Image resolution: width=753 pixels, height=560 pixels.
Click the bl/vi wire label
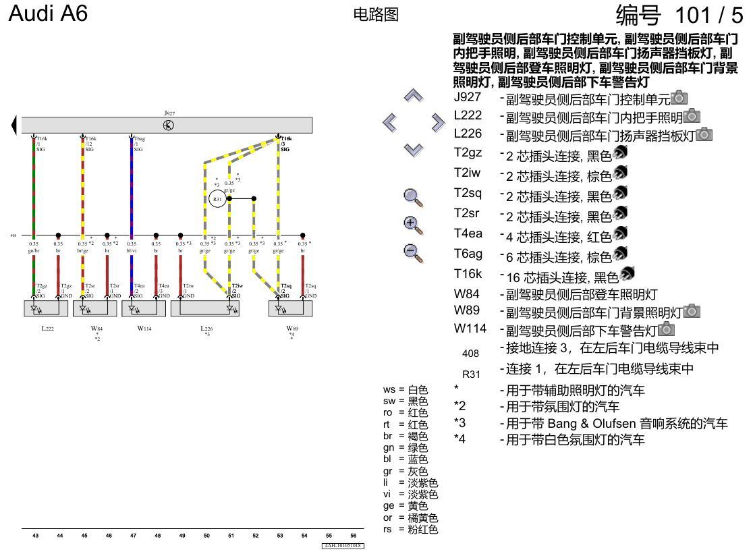pyautogui.click(x=132, y=251)
